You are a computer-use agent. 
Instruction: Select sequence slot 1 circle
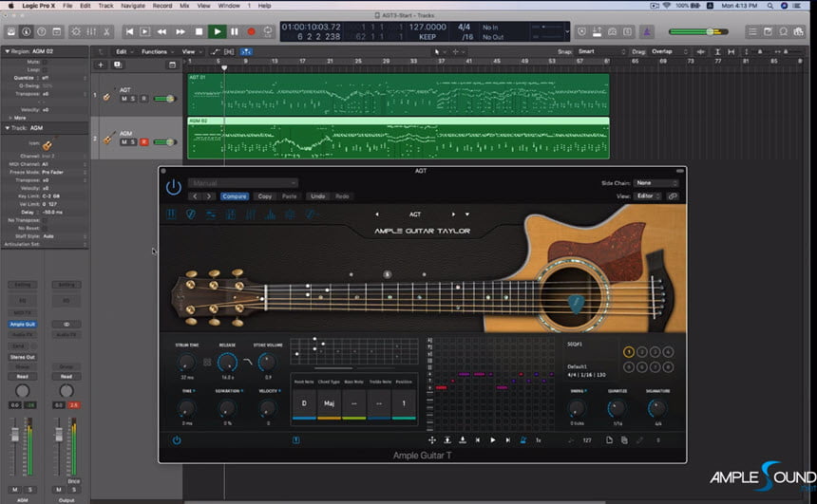point(628,352)
